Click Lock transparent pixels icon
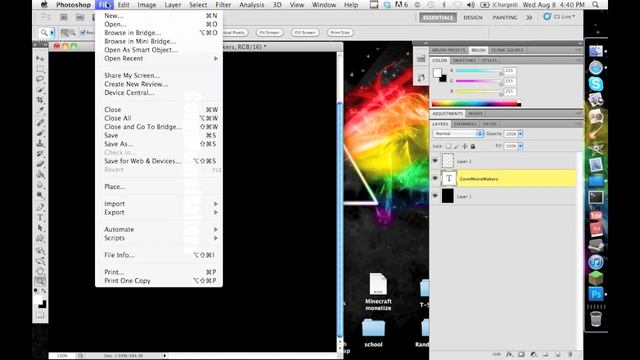Viewport: 640px width, 360px height. coord(448,146)
